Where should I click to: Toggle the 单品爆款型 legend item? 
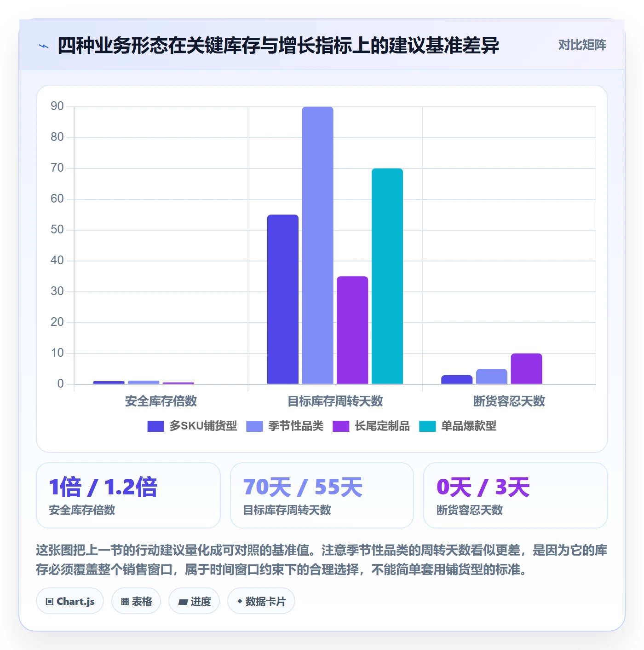pyautogui.click(x=458, y=426)
